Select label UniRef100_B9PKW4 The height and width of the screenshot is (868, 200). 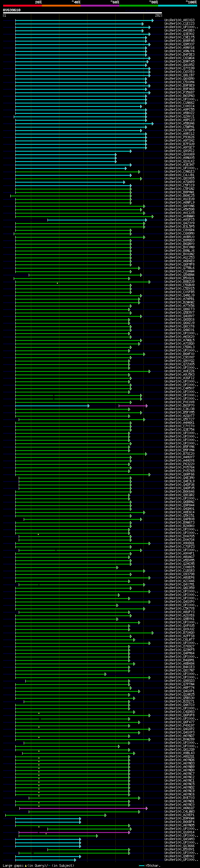point(179,818)
